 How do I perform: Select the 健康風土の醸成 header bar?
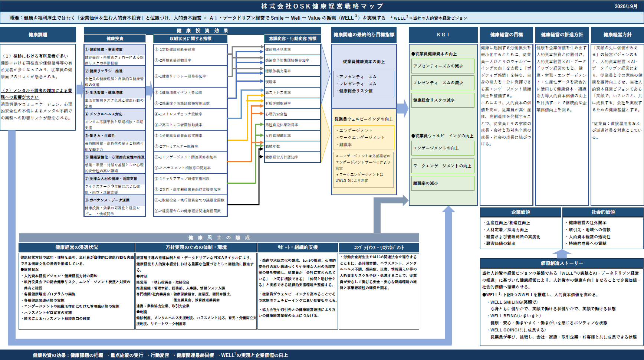point(219,238)
